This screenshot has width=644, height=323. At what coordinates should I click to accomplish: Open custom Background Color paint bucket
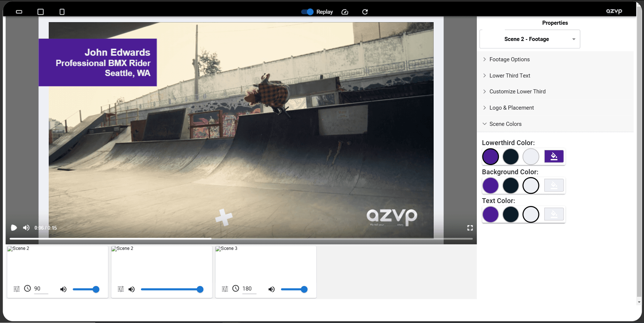coord(554,185)
